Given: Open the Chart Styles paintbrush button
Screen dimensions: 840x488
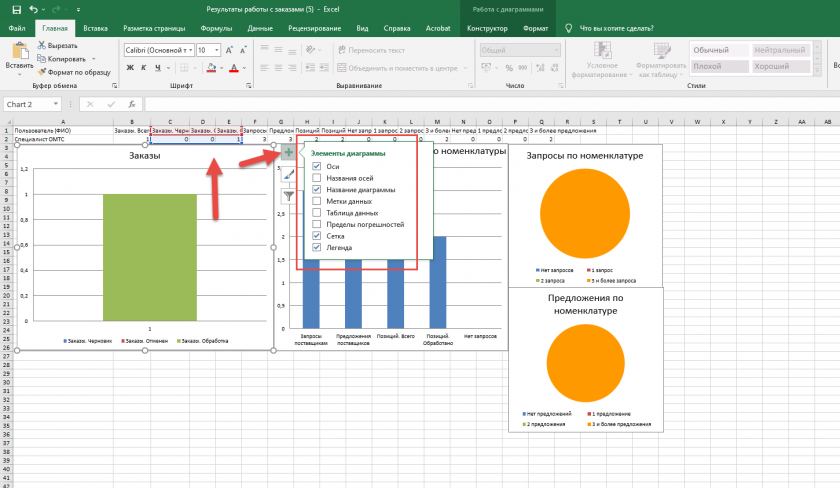Looking at the screenshot, I should point(288,175).
